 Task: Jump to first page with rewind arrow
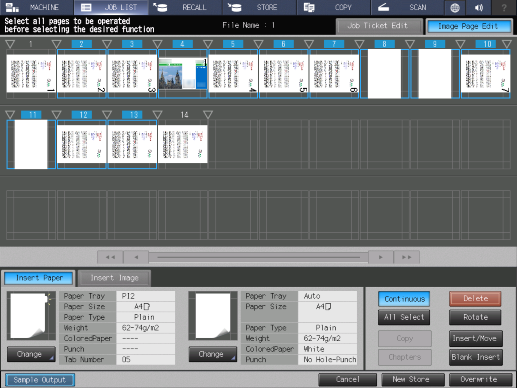point(110,257)
